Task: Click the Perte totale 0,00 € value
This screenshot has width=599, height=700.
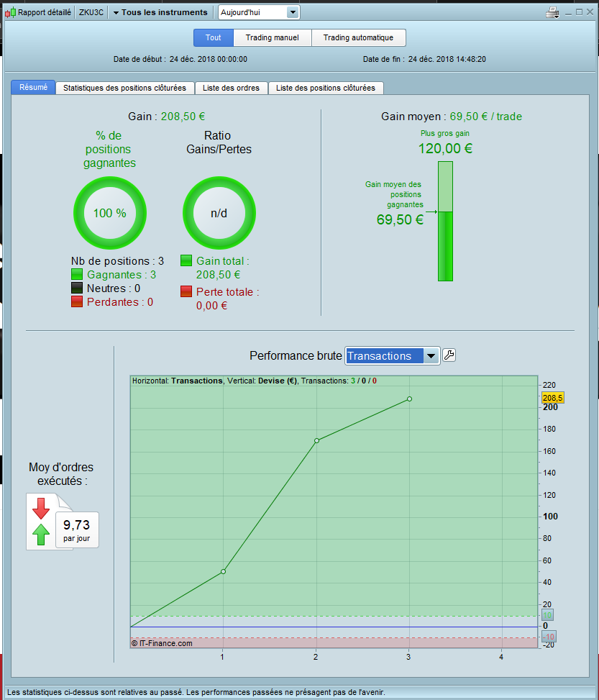Action: pyautogui.click(x=212, y=306)
